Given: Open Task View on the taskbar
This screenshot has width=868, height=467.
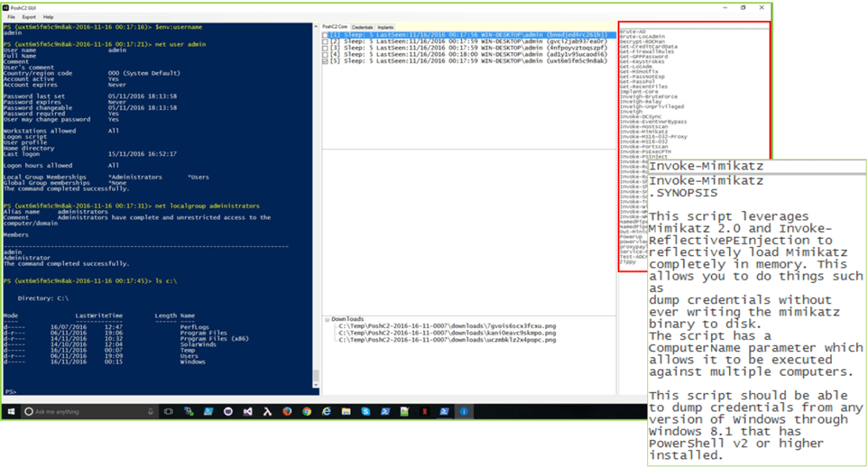Looking at the screenshot, I should tap(168, 411).
